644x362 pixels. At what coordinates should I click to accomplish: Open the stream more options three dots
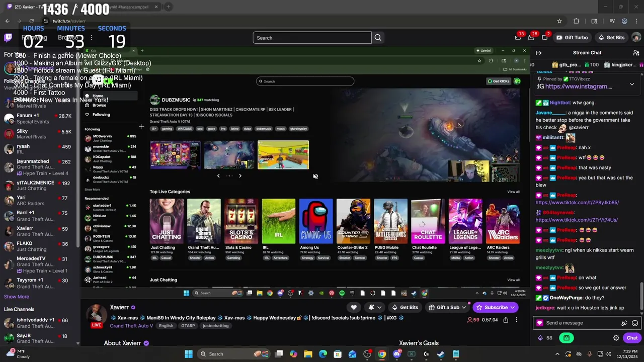point(516,320)
